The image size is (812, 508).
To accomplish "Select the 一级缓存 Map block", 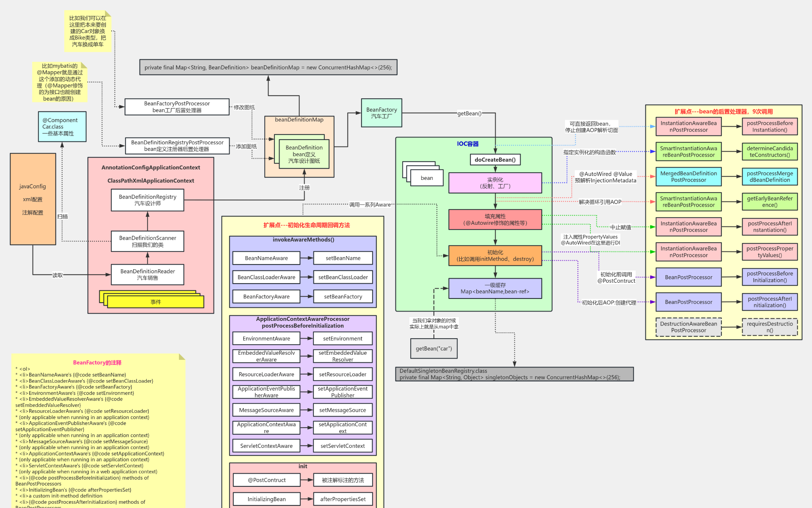I will tap(495, 288).
